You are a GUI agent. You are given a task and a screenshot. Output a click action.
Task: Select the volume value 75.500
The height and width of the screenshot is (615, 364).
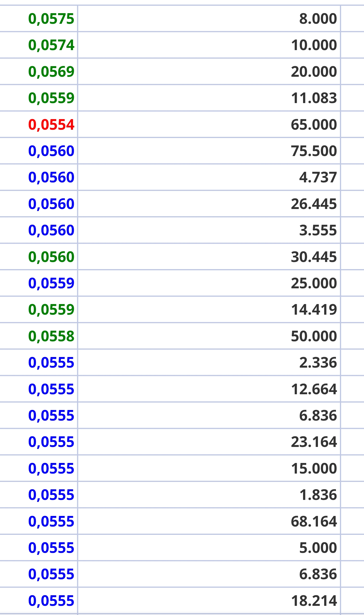pos(314,151)
